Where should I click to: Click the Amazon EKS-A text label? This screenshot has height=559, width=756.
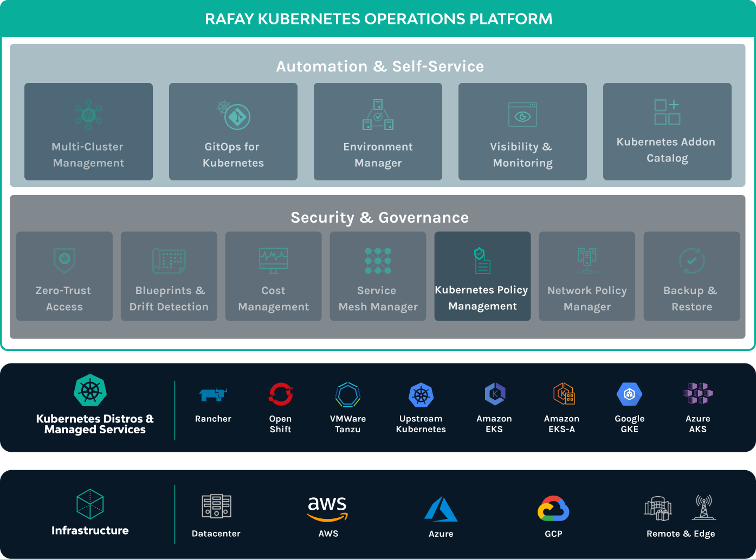click(561, 424)
